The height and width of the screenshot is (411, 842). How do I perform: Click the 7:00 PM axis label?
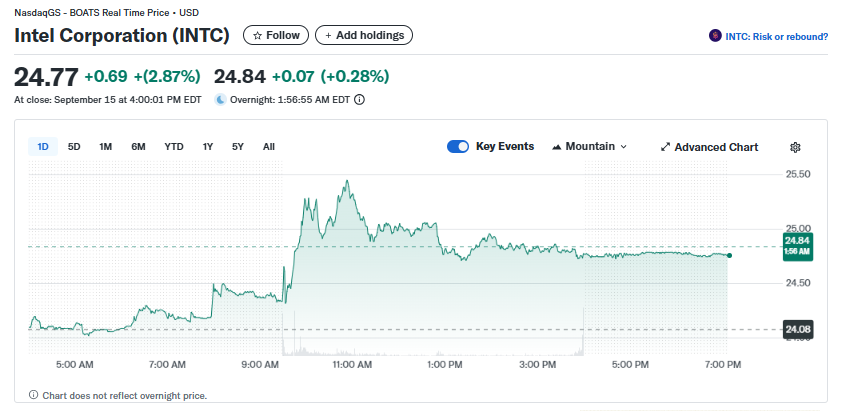(723, 365)
